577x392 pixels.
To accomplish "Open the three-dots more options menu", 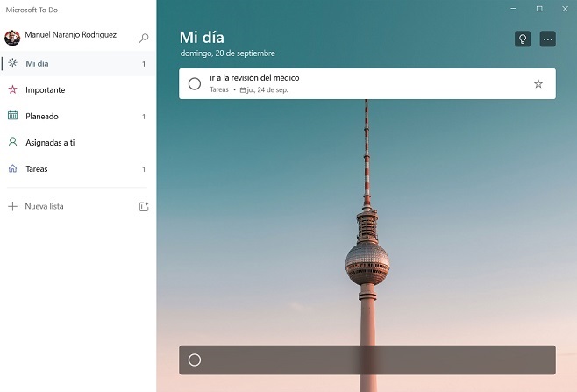I will pos(547,39).
